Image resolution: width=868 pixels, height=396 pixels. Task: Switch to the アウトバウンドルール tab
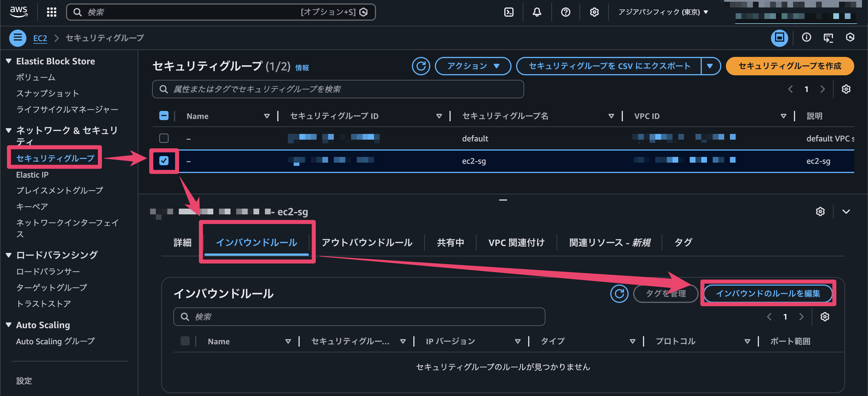coord(367,242)
